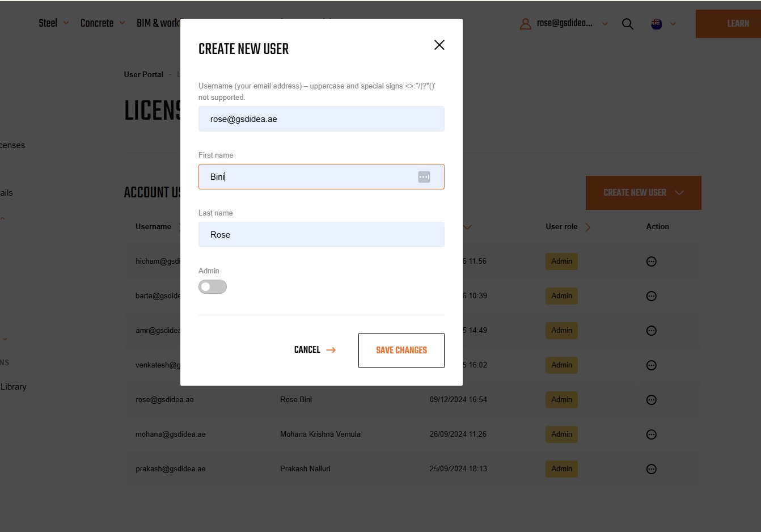Enable the Admin toggle switch
Viewport: 761px width, 532px height.
coord(212,286)
